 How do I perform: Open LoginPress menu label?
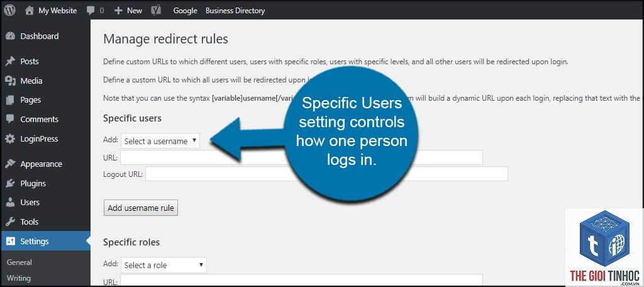tap(39, 139)
